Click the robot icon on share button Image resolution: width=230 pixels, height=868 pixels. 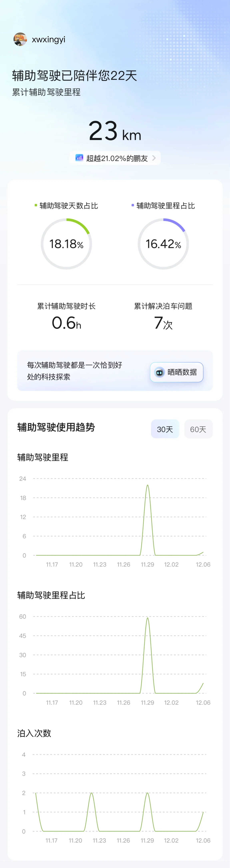pyautogui.click(x=159, y=372)
